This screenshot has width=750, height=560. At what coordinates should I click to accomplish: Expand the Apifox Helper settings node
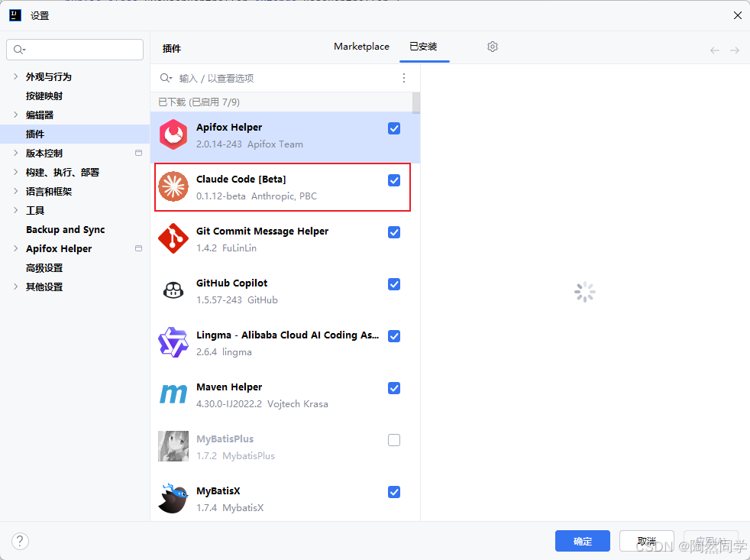click(16, 248)
